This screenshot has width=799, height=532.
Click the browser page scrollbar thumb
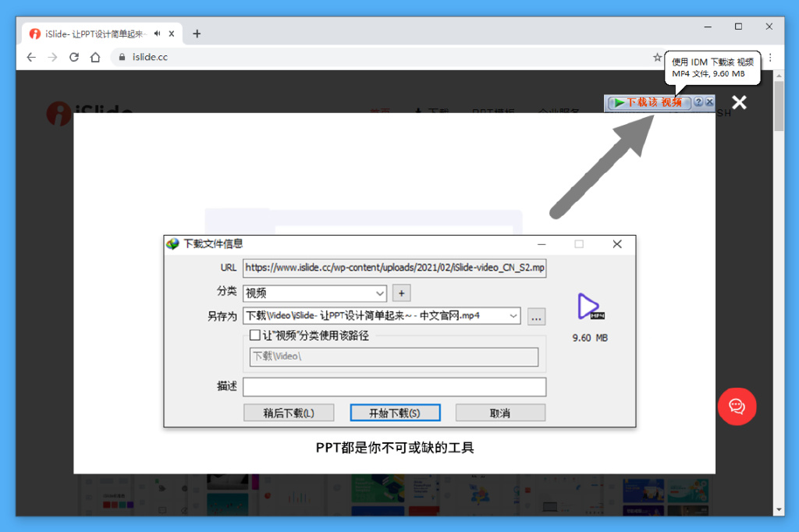[779, 106]
